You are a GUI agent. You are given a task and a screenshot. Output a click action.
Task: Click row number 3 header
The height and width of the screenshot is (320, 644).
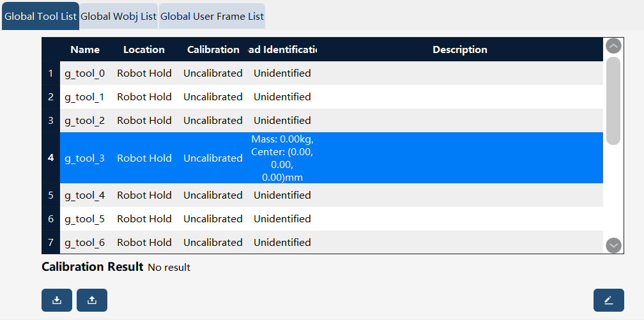(51, 120)
